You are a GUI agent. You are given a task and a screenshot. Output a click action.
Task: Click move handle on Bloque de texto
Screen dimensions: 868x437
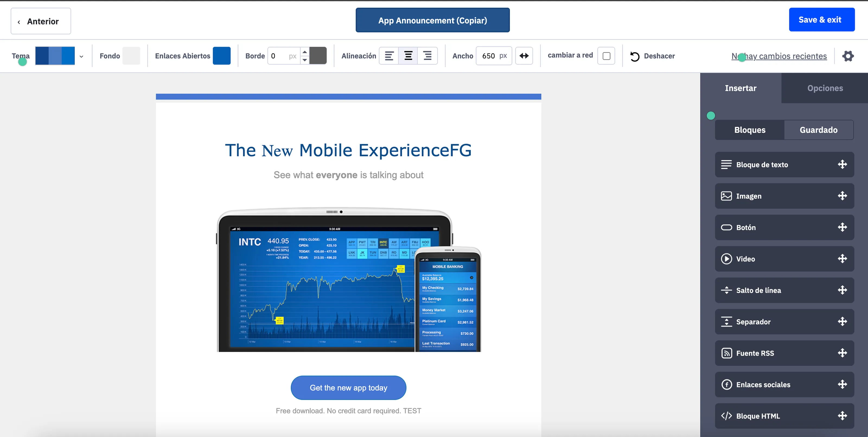(x=843, y=164)
